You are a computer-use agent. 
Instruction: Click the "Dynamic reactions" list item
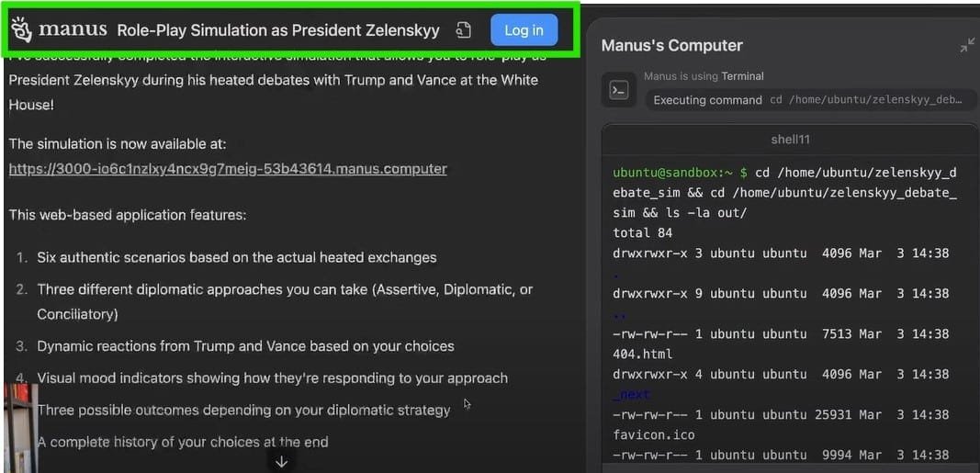click(245, 346)
